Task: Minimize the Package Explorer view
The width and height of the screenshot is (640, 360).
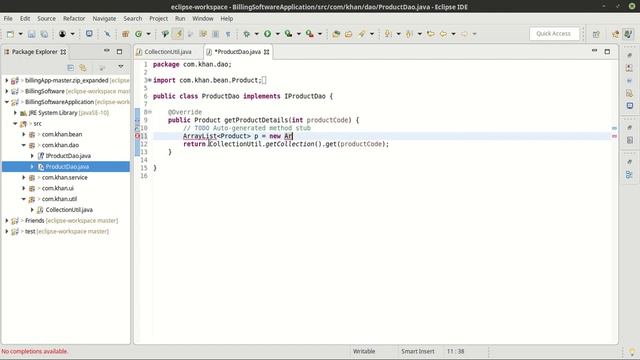Action: tap(107, 51)
